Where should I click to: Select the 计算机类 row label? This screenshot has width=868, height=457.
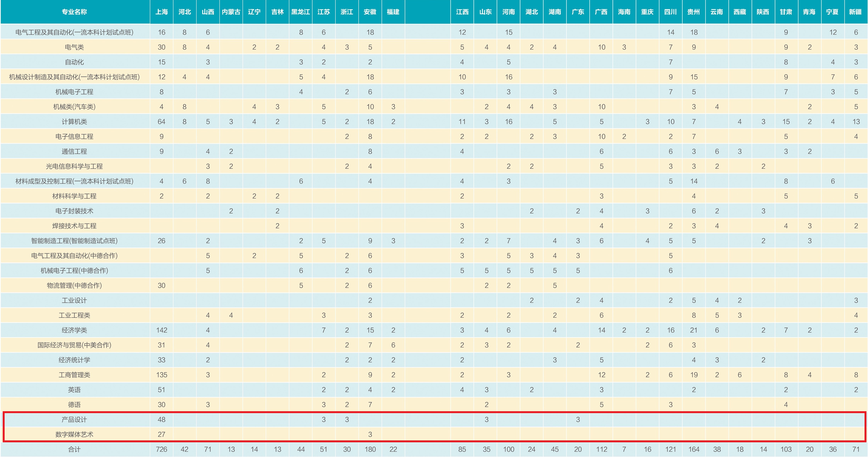tap(74, 122)
